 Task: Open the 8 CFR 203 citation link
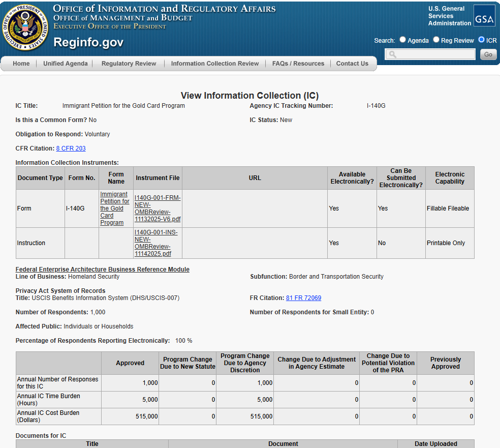(x=71, y=148)
